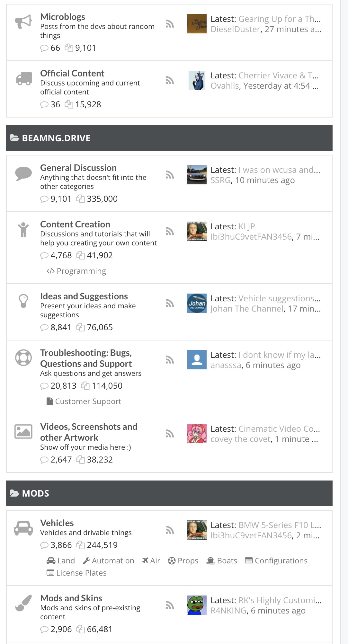Collapse the BEAMNG.DRIVE category header
Image resolution: width=348 pixels, height=644 pixels.
click(169, 138)
